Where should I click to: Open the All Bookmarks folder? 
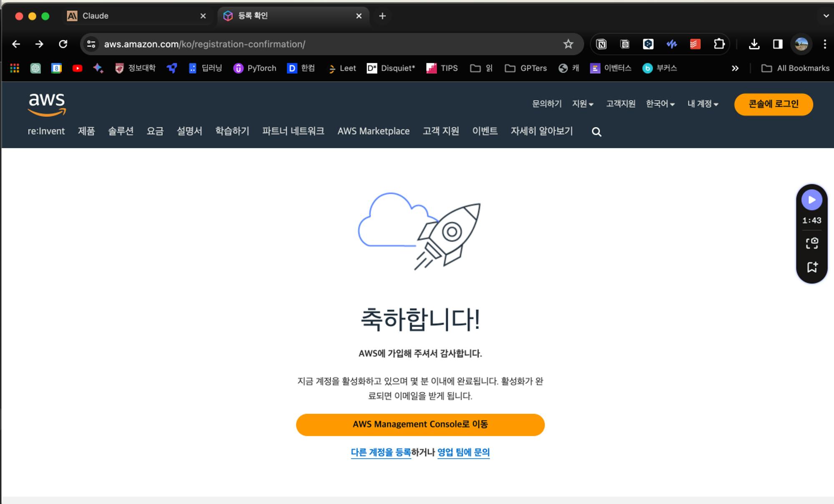coord(795,68)
